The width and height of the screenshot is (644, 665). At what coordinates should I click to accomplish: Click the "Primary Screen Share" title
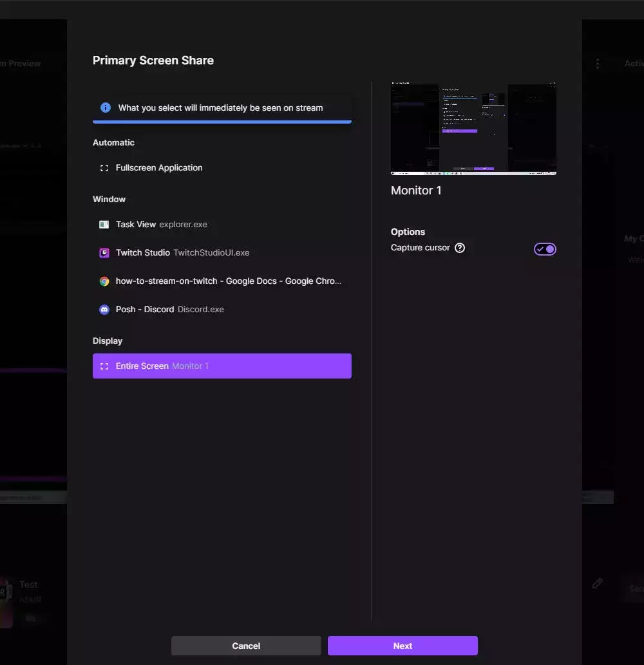pos(153,61)
